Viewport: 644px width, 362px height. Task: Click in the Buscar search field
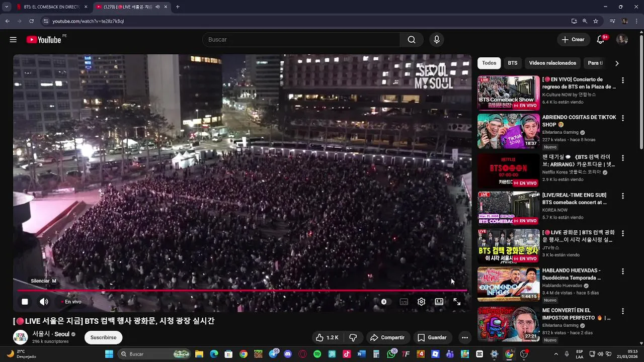point(301,40)
